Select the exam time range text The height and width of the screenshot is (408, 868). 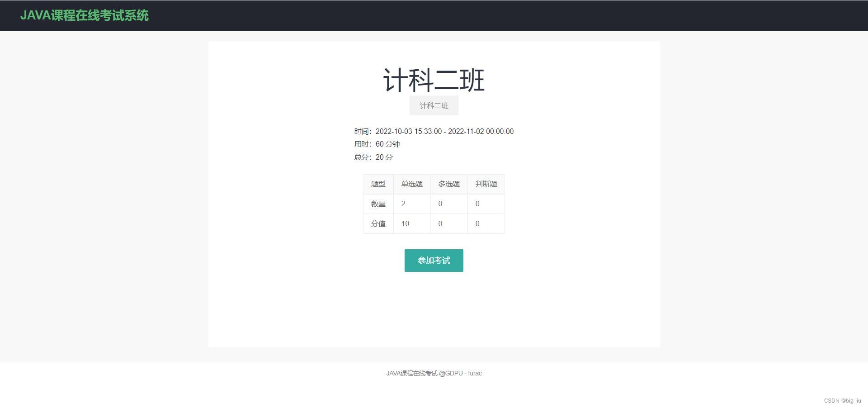[x=434, y=131]
